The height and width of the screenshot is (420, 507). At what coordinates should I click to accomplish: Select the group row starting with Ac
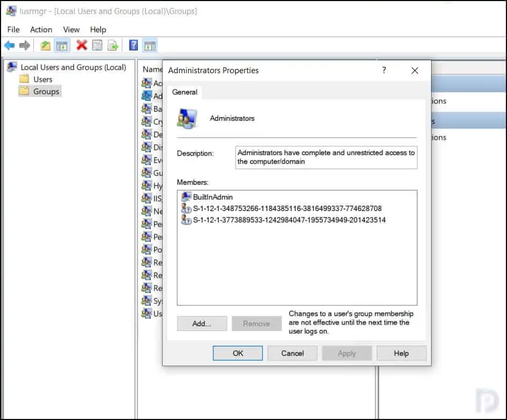click(152, 83)
